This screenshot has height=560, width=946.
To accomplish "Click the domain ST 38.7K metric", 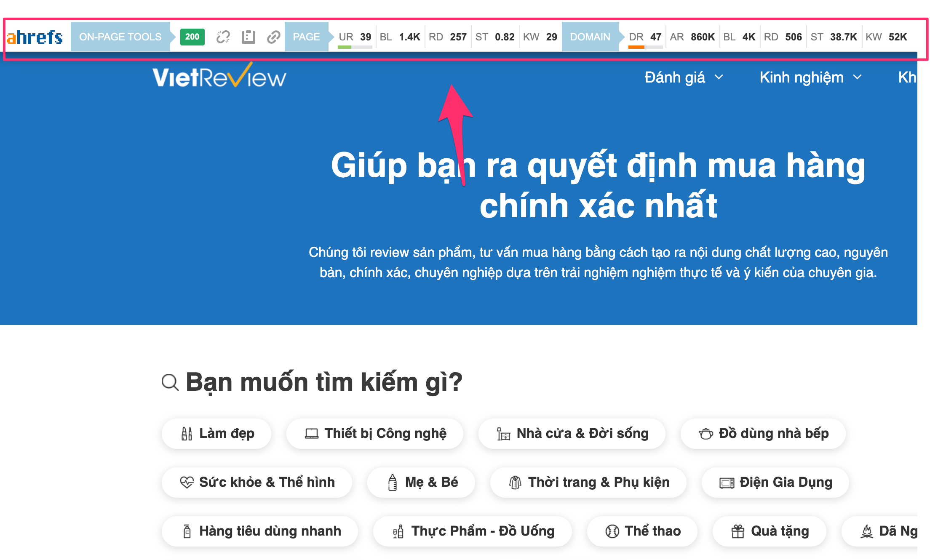I will click(834, 37).
